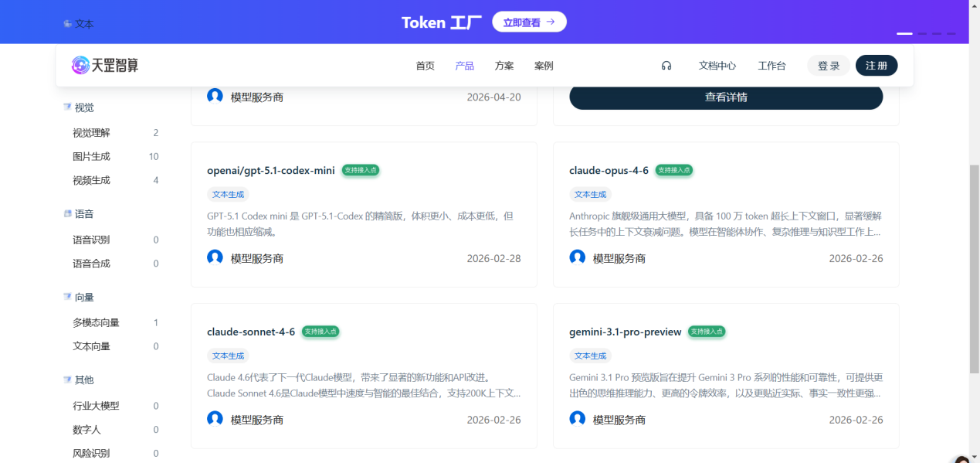Click the 登录 button
Image resolution: width=980 pixels, height=463 pixels.
829,66
